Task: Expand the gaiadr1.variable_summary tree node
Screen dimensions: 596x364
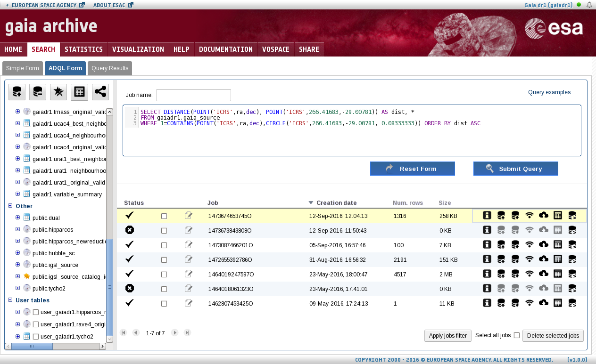Action: pyautogui.click(x=17, y=194)
